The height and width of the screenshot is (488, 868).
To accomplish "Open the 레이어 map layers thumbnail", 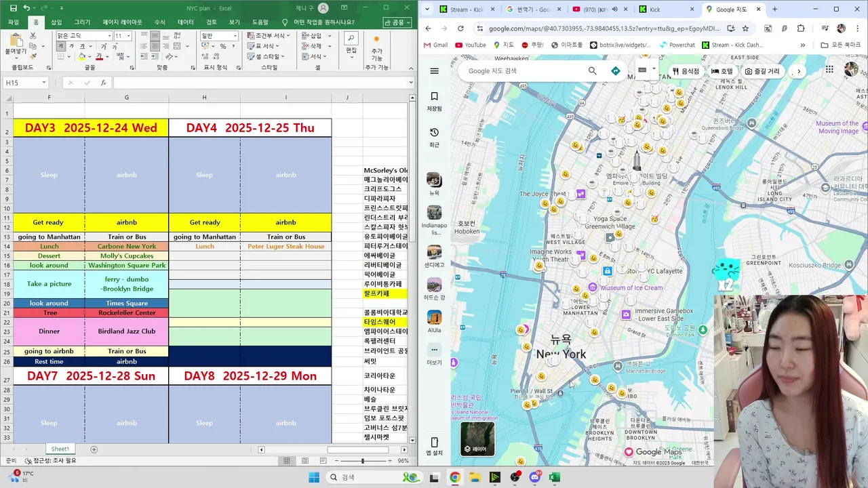I will pyautogui.click(x=477, y=438).
